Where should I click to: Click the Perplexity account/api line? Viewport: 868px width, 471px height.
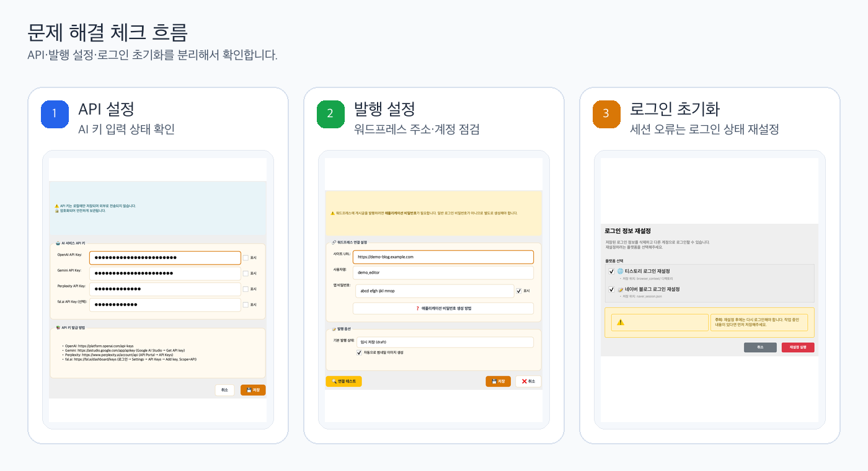coord(119,354)
